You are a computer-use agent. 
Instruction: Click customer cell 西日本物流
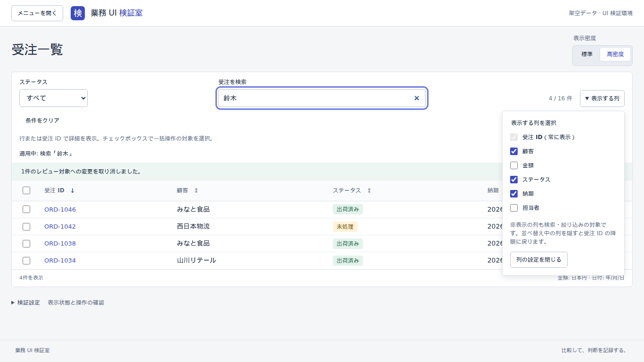193,226
